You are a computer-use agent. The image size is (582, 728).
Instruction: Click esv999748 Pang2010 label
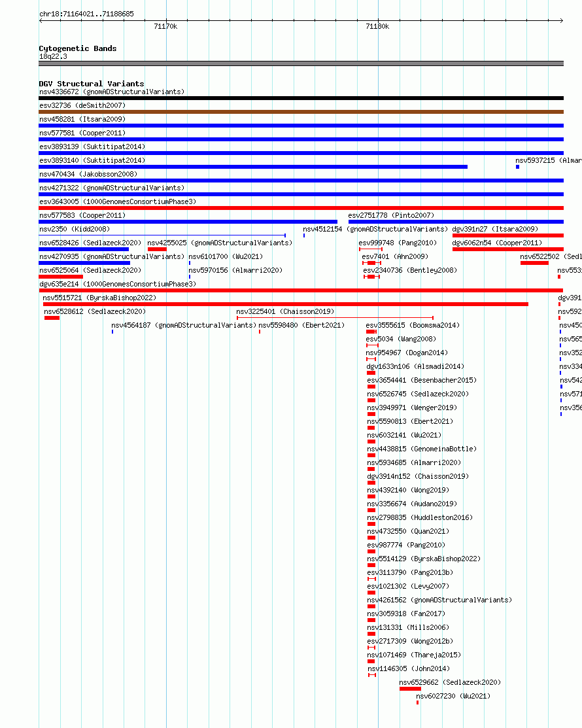(x=398, y=243)
